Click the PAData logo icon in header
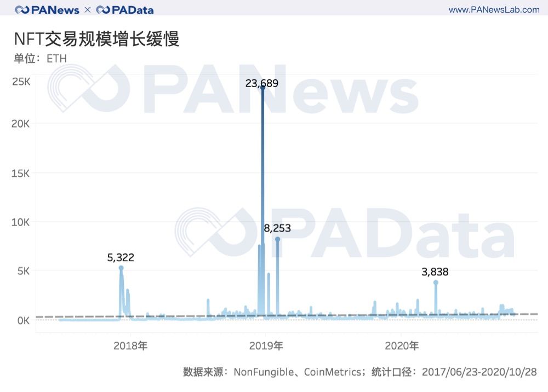Viewport: 548px width, 392px height. click(103, 10)
